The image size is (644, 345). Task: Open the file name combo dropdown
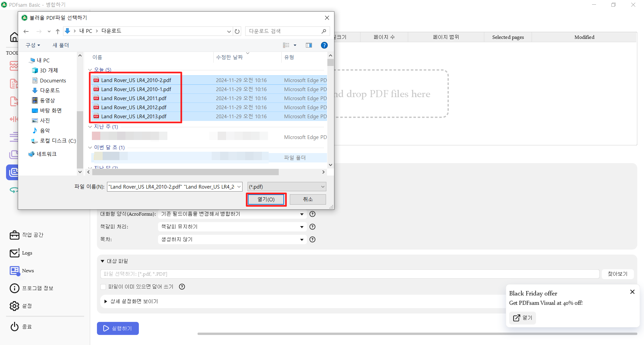239,187
